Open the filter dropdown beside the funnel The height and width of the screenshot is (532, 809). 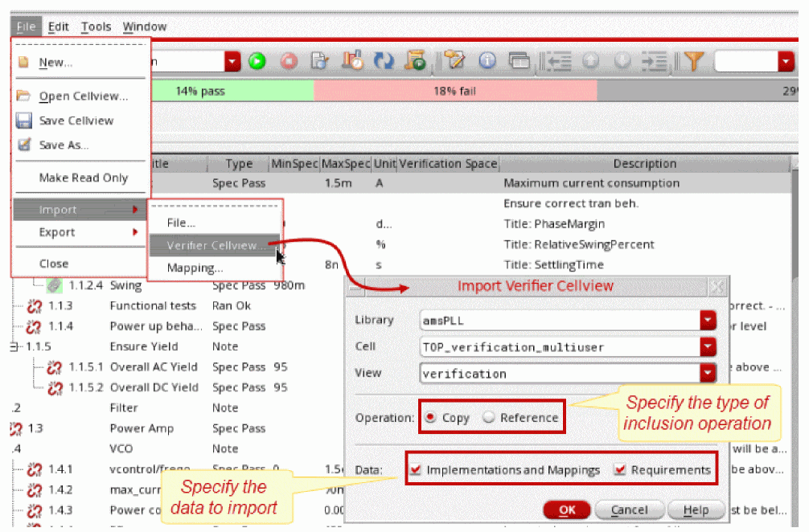[785, 61]
